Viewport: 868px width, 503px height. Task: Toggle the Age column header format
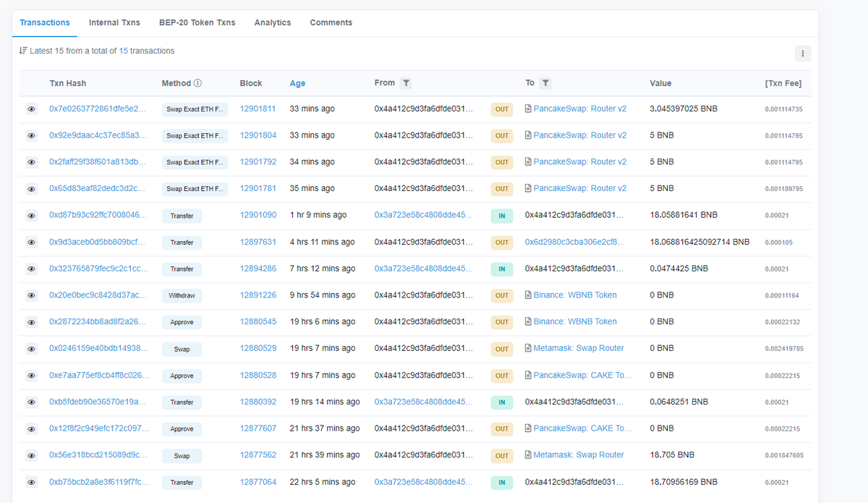[x=297, y=83]
